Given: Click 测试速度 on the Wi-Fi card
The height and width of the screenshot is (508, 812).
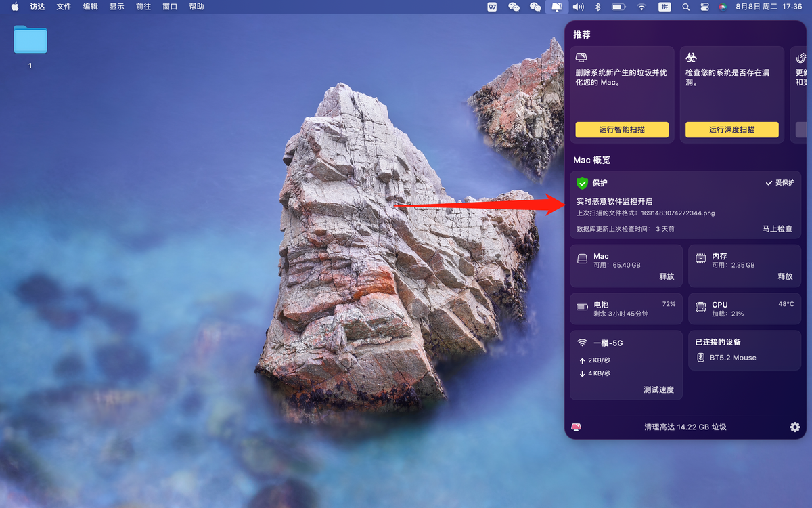Looking at the screenshot, I should [658, 389].
